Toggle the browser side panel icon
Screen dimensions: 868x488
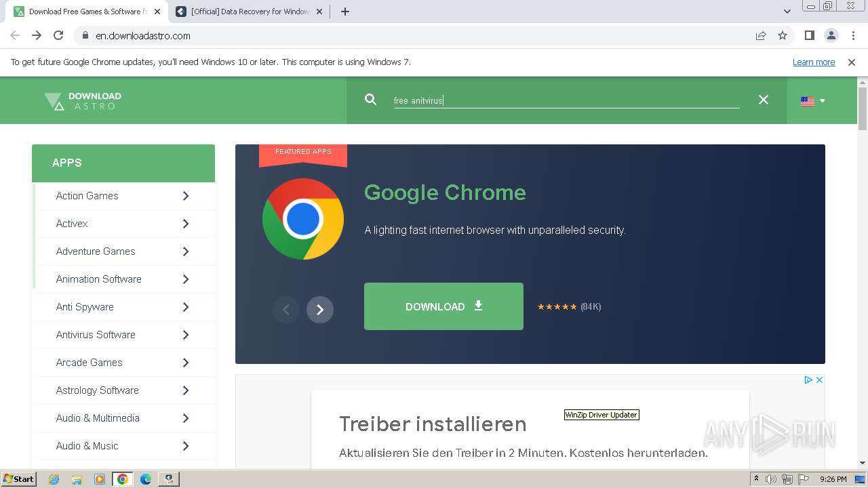(x=810, y=35)
